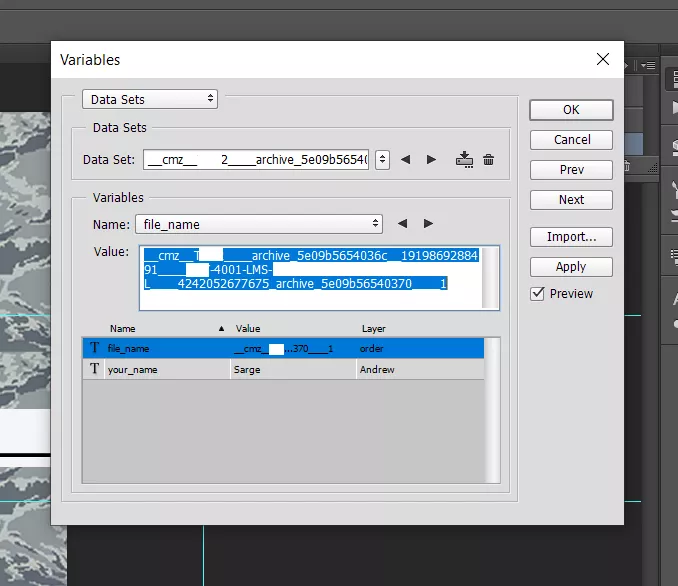
Task: Go to previous data set arrow
Action: click(x=405, y=160)
